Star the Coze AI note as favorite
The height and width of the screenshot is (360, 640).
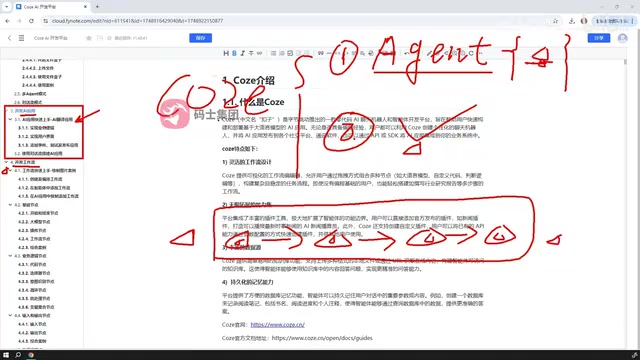pyautogui.click(x=89, y=38)
